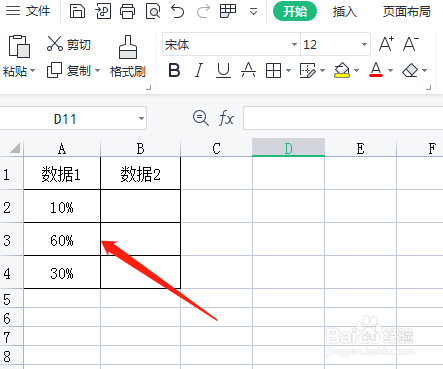Click the 复制 copy button
443x369 pixels.
[x=69, y=70]
